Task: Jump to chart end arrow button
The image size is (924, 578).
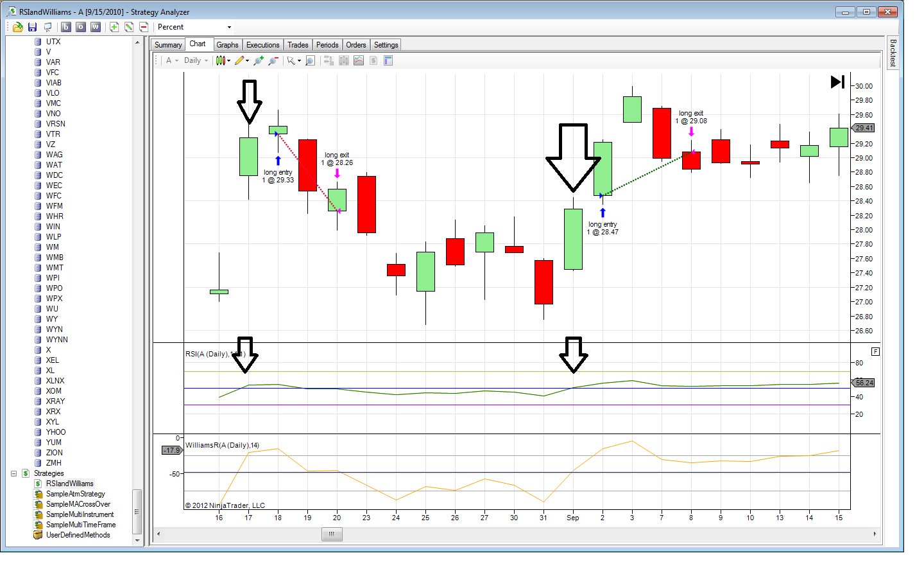Action: 837,82
